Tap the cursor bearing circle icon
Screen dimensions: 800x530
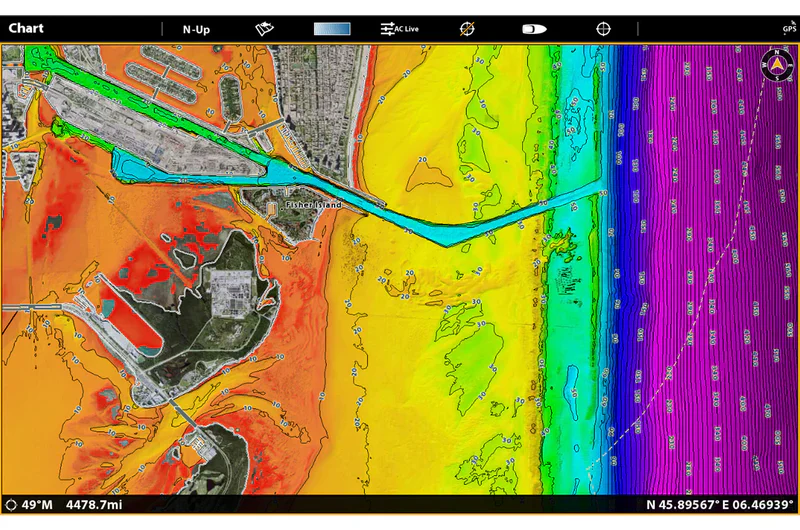pyautogui.click(x=11, y=505)
